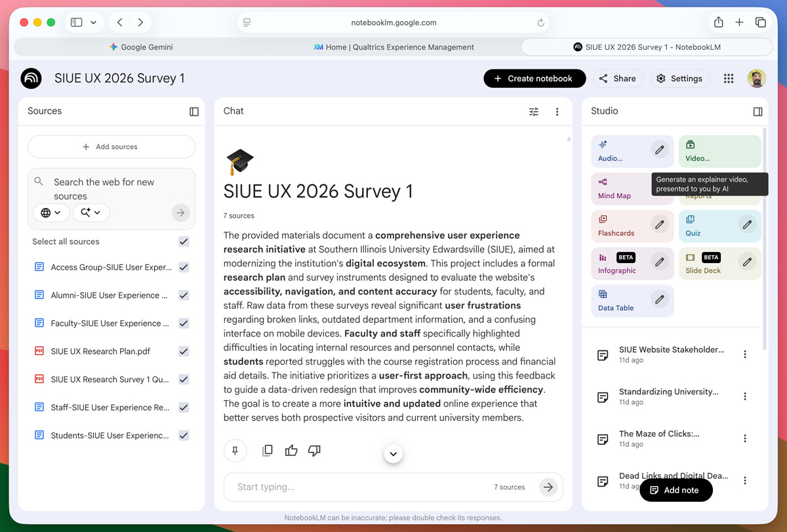This screenshot has height=532, width=787.
Task: Expand the research mode dropdown
Action: click(91, 213)
